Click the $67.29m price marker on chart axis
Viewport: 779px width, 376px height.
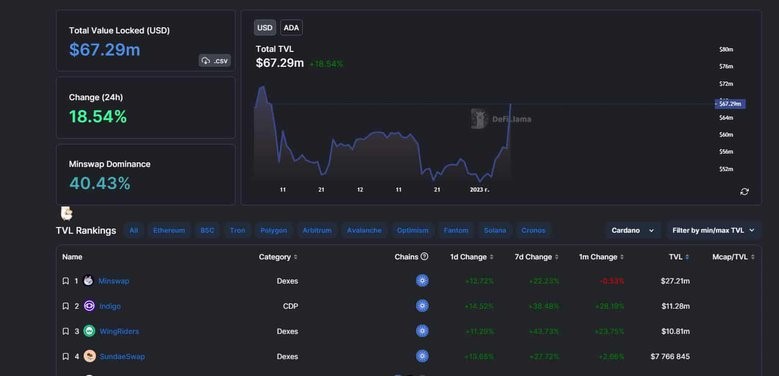730,104
